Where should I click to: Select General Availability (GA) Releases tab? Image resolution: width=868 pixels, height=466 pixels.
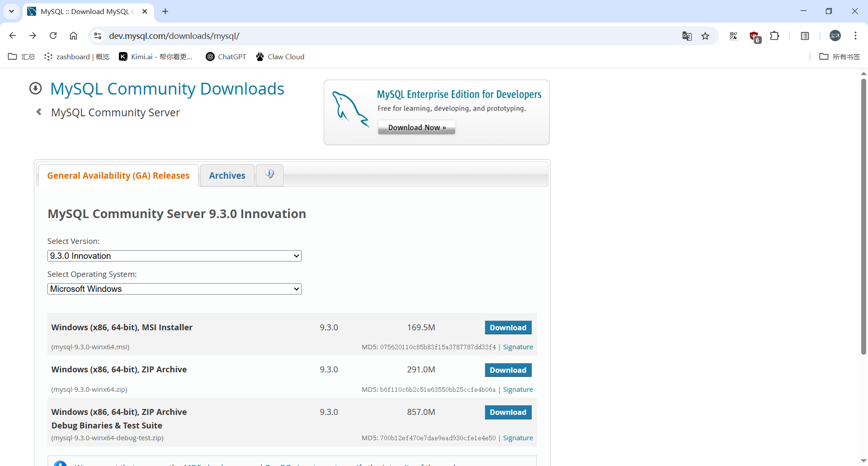click(118, 176)
